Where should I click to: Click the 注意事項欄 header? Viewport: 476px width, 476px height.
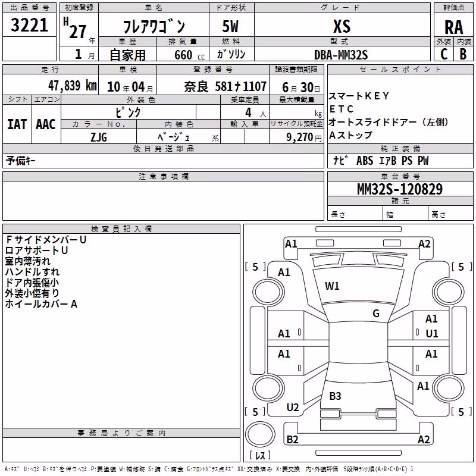(x=163, y=176)
